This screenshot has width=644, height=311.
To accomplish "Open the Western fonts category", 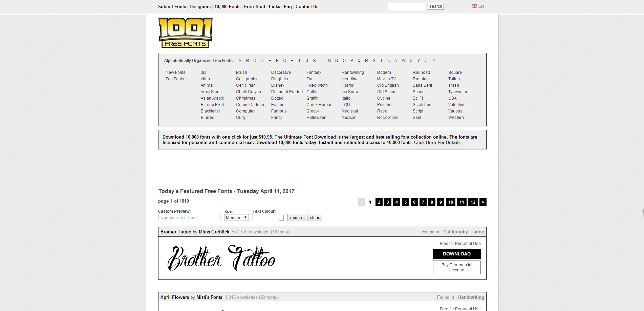I will pyautogui.click(x=456, y=118).
